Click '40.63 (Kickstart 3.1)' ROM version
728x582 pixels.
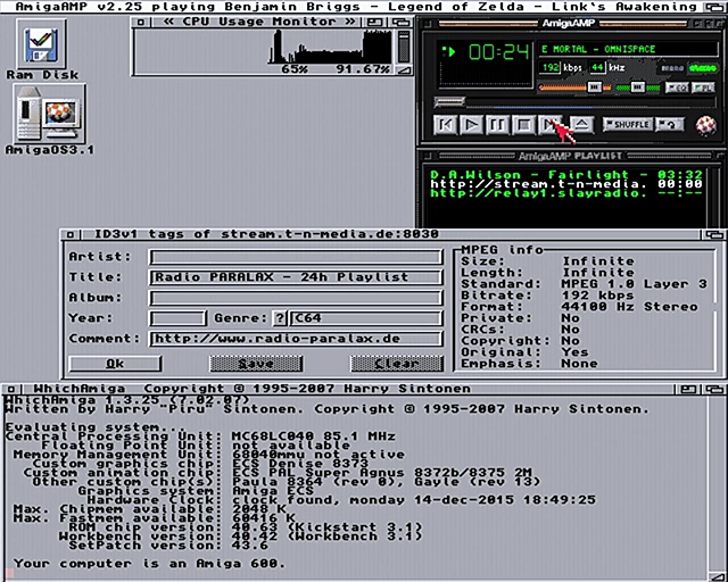coord(327,527)
